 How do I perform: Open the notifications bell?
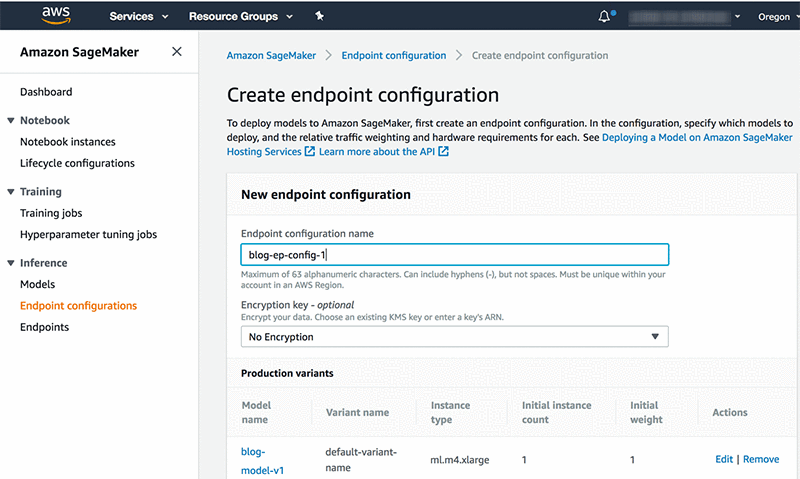[x=604, y=16]
